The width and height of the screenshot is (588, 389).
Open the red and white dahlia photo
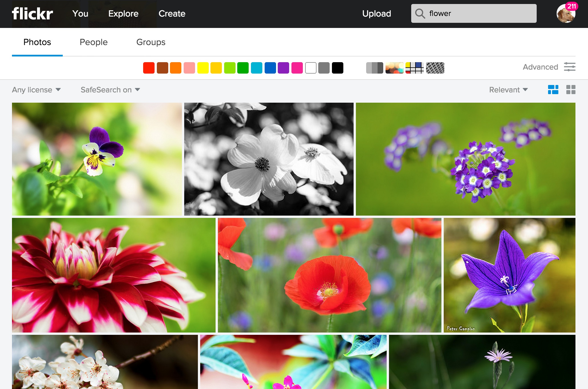click(x=113, y=275)
